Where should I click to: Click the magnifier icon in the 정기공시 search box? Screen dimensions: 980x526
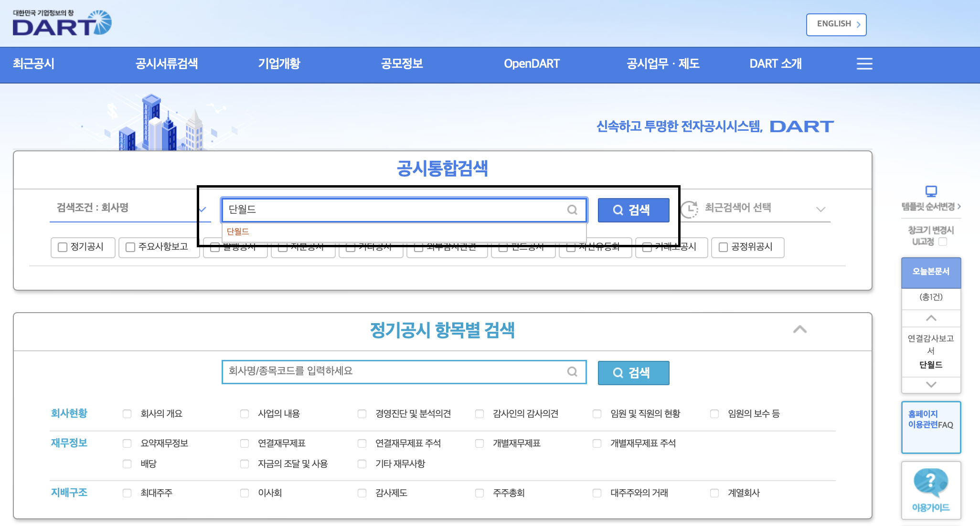(x=572, y=372)
